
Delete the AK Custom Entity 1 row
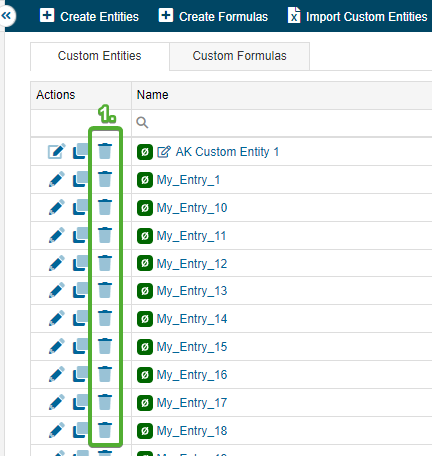click(105, 151)
